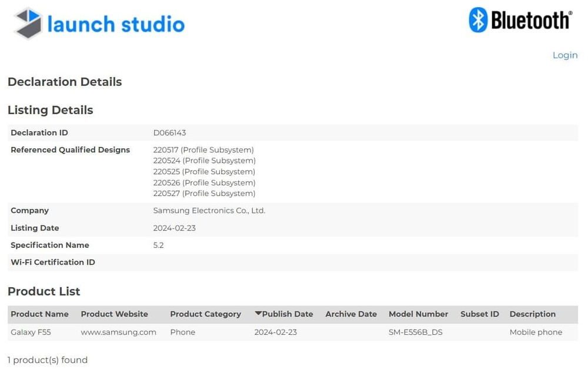Click the Publish Date sort arrow
This screenshot has height=379, width=588.
tap(258, 314)
